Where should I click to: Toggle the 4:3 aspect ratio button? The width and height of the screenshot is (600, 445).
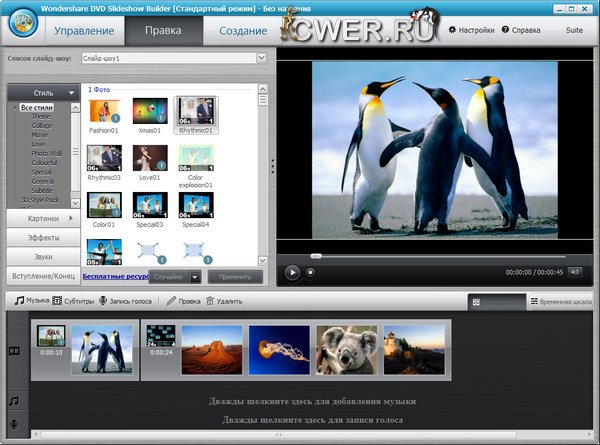(576, 271)
